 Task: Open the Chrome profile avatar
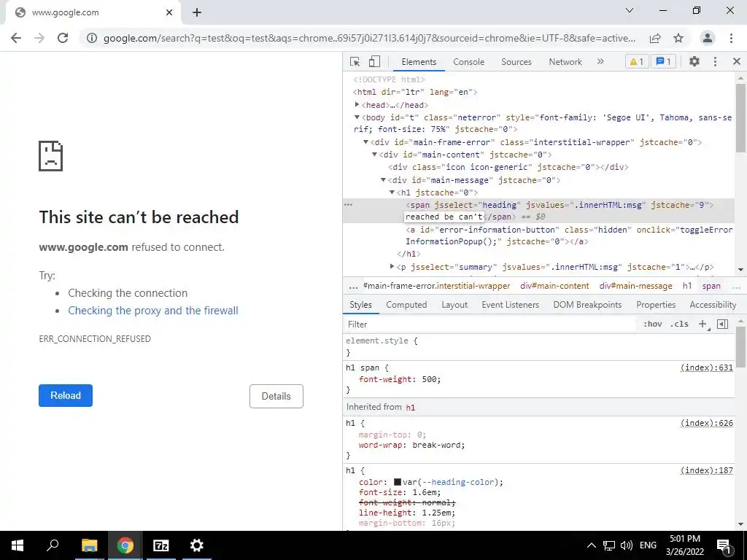click(708, 38)
